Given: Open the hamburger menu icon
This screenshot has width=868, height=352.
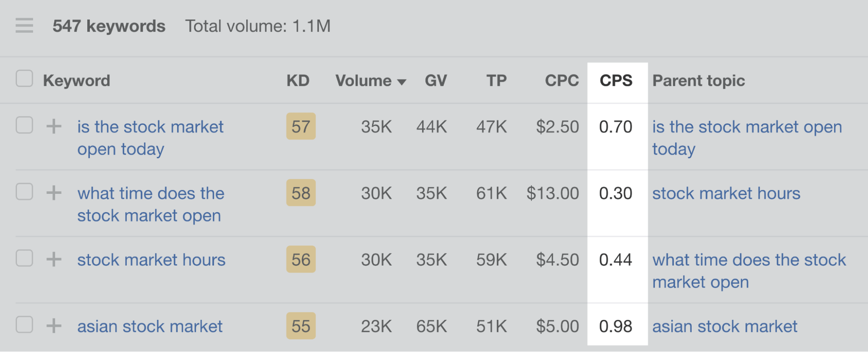Looking at the screenshot, I should coord(25,26).
